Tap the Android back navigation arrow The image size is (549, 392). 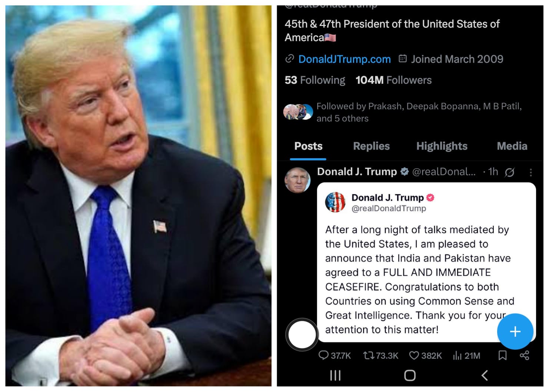tap(485, 375)
